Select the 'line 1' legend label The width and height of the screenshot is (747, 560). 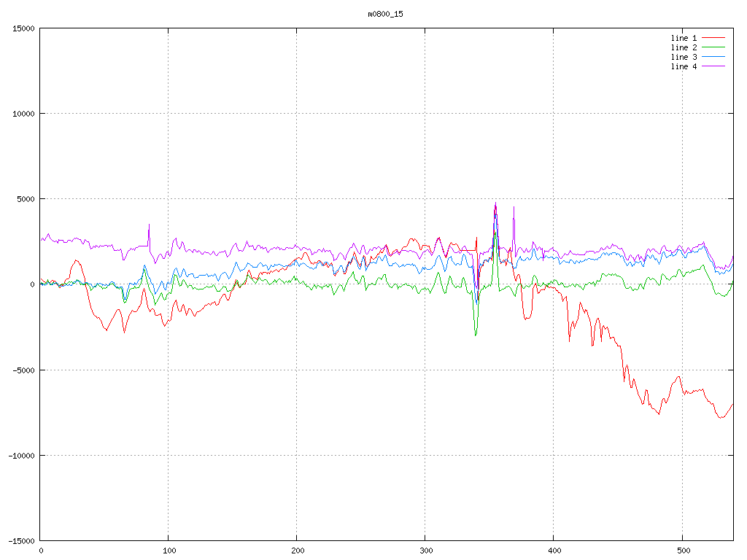click(684, 38)
